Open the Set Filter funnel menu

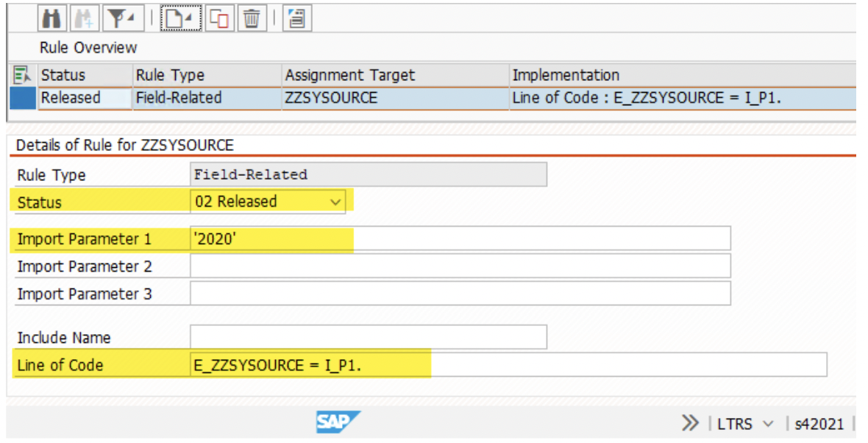pos(122,18)
